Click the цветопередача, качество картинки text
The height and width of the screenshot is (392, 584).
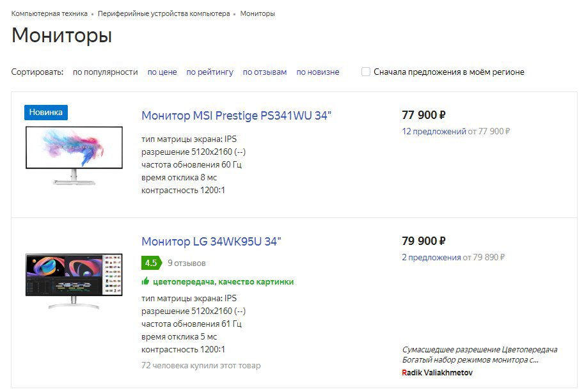tap(223, 282)
